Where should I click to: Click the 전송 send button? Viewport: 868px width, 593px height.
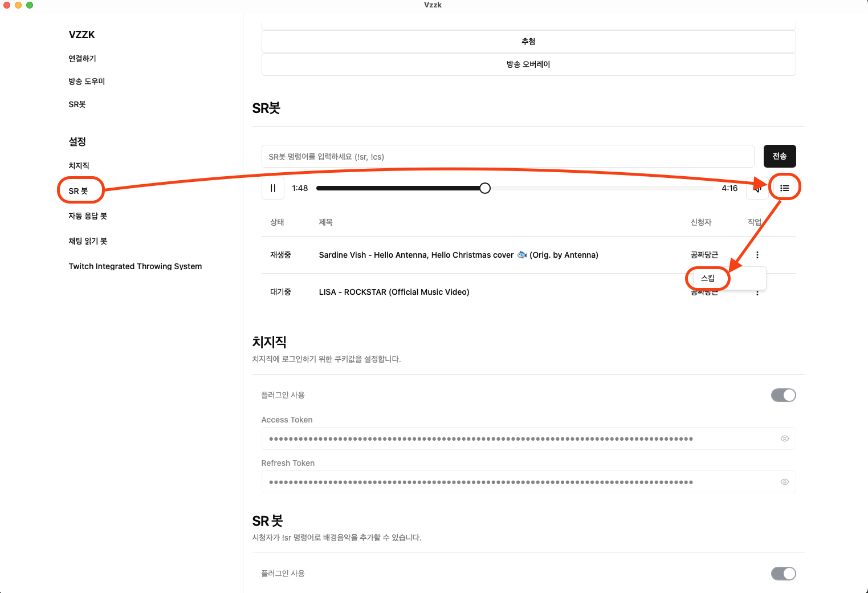pyautogui.click(x=780, y=156)
